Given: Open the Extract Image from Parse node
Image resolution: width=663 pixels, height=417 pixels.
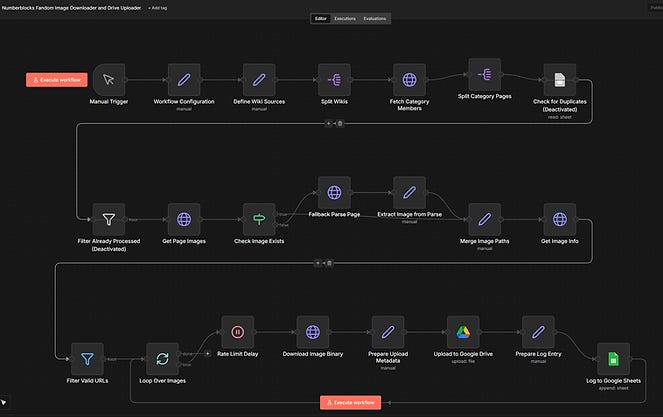Looking at the screenshot, I should [409, 192].
